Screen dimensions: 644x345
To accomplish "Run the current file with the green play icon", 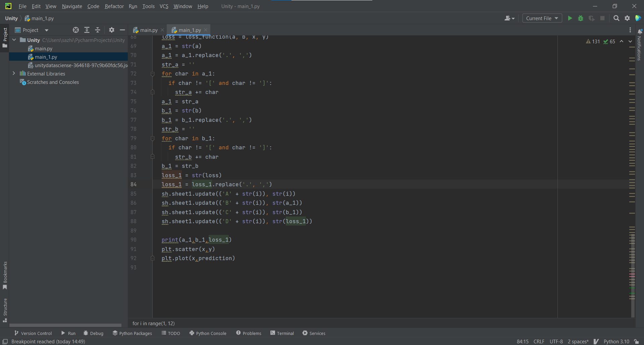I will point(570,18).
